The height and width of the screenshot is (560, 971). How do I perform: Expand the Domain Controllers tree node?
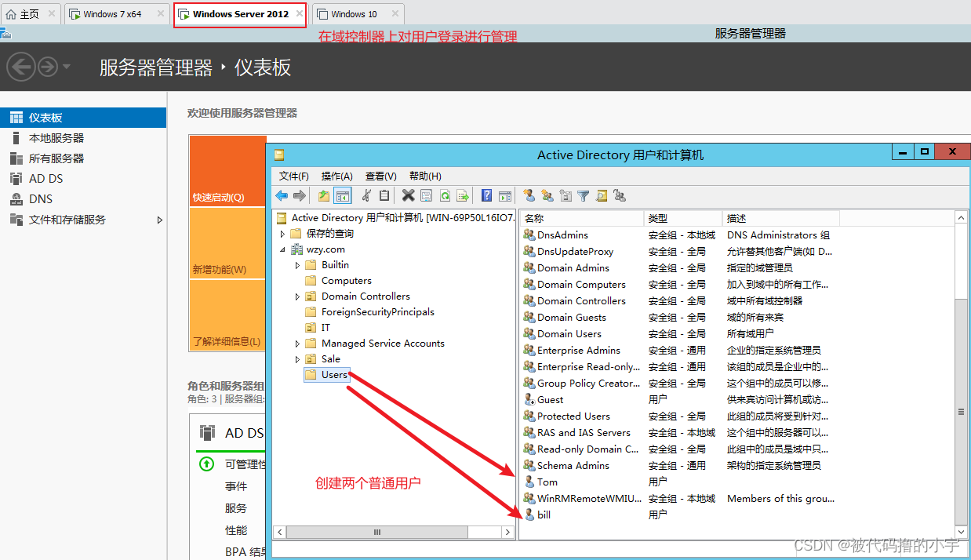point(298,296)
